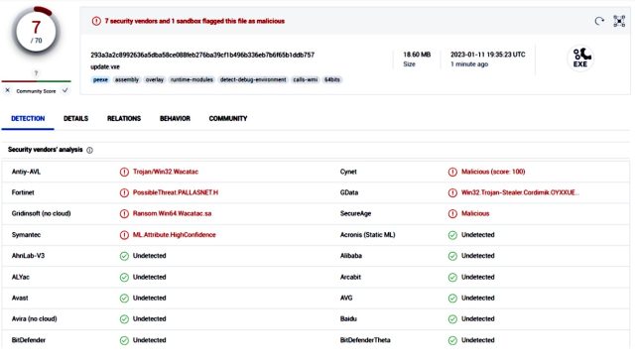Click the green check icon for AVG

click(x=452, y=298)
